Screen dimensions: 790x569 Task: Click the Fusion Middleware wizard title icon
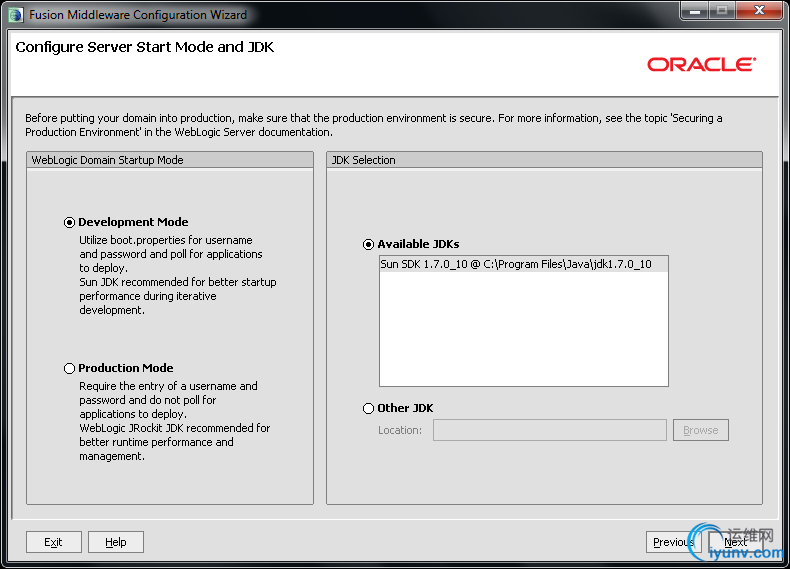click(16, 15)
